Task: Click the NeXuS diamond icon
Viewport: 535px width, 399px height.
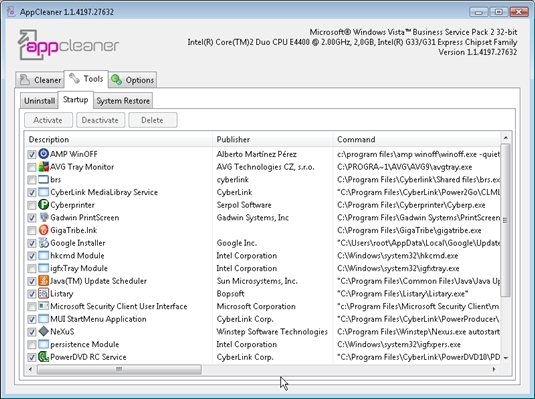Action: [x=43, y=331]
